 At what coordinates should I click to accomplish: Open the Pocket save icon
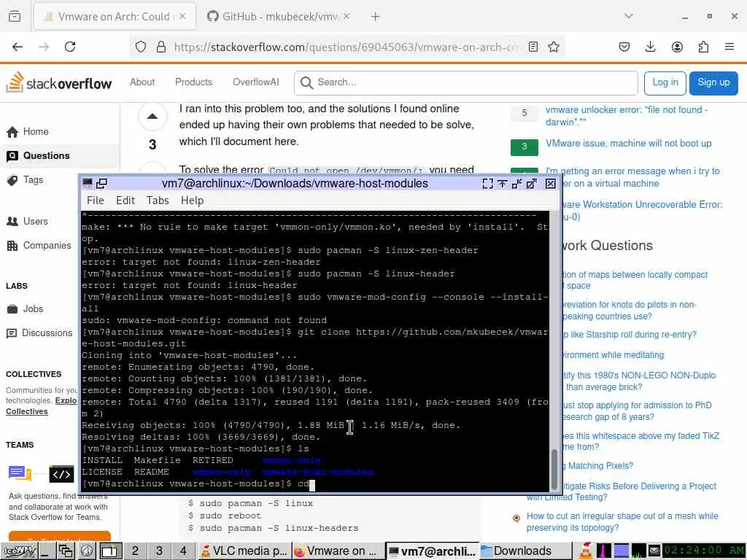point(624,47)
